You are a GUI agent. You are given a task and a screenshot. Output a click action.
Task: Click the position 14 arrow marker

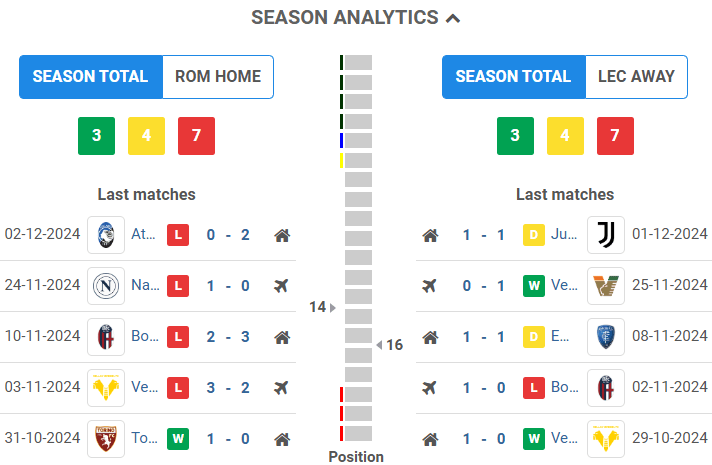point(333,307)
